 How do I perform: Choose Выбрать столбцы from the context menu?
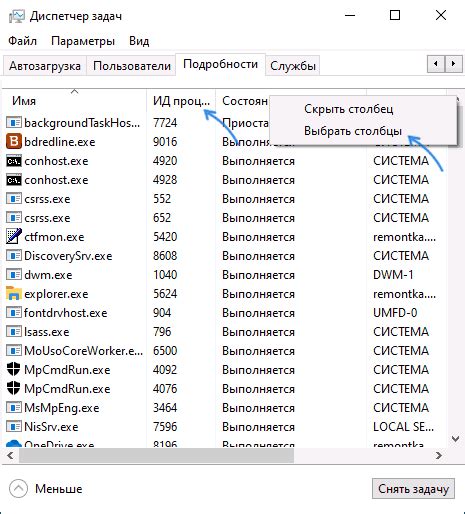(x=353, y=131)
